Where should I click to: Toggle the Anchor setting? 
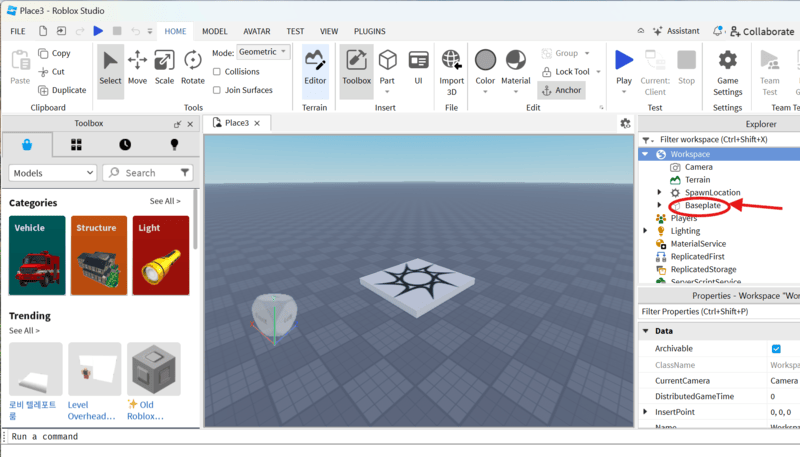(561, 90)
